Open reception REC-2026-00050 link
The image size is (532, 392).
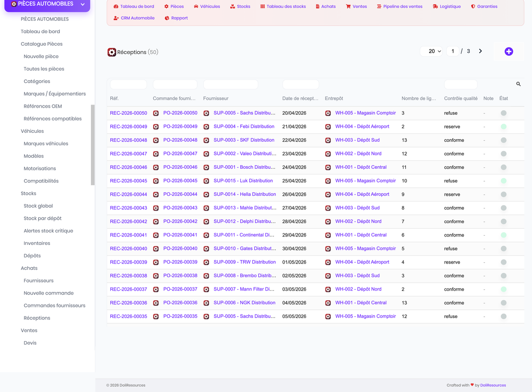point(129,113)
